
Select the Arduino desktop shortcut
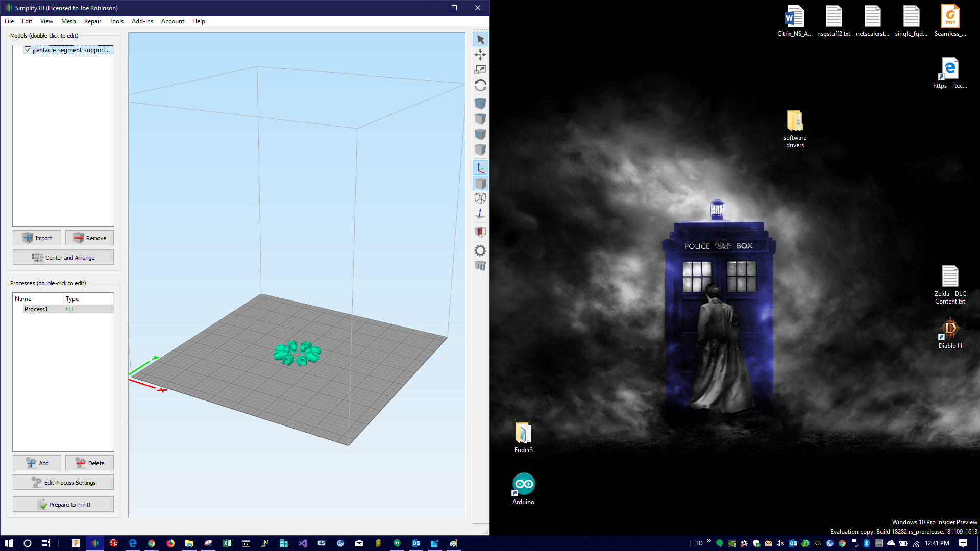click(x=523, y=489)
